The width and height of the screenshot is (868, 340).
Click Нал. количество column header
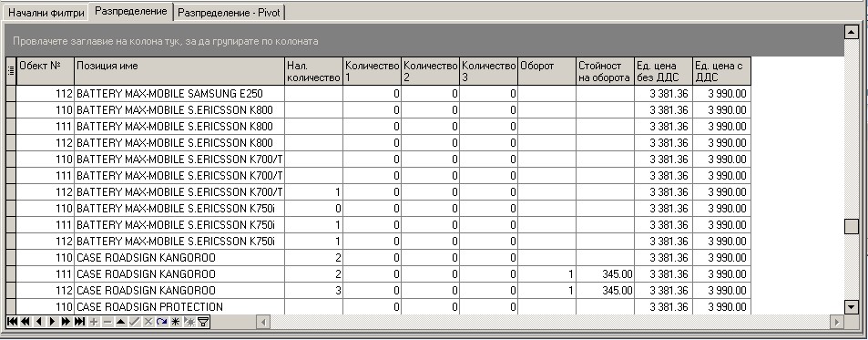(314, 71)
